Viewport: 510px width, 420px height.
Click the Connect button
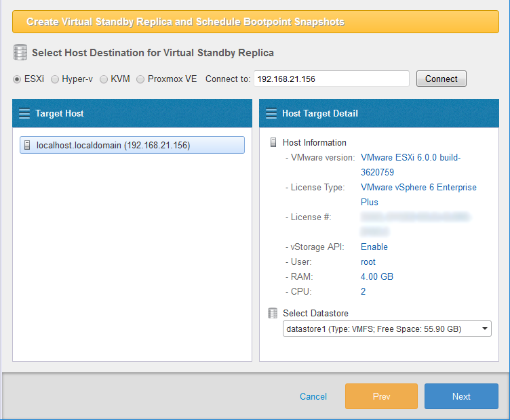coord(442,79)
